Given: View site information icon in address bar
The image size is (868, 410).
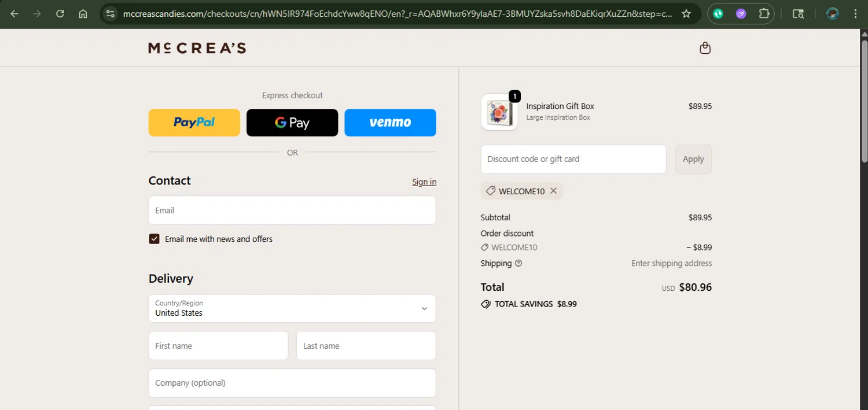Looking at the screenshot, I should pos(111,14).
